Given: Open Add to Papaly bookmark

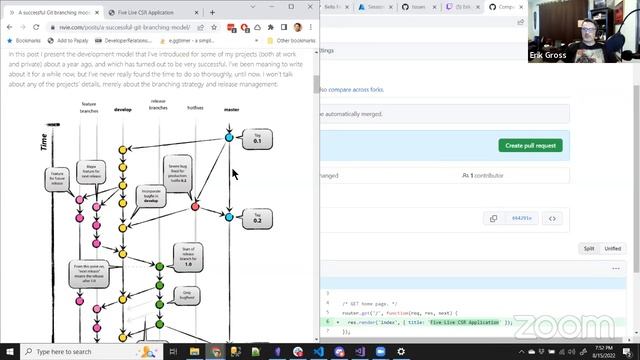Looking at the screenshot, I should 68,41.
